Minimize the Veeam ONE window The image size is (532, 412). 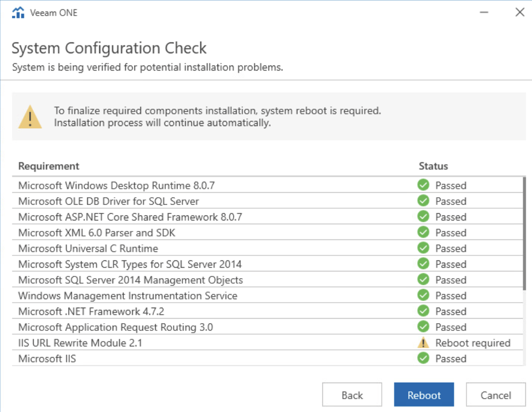tap(484, 13)
